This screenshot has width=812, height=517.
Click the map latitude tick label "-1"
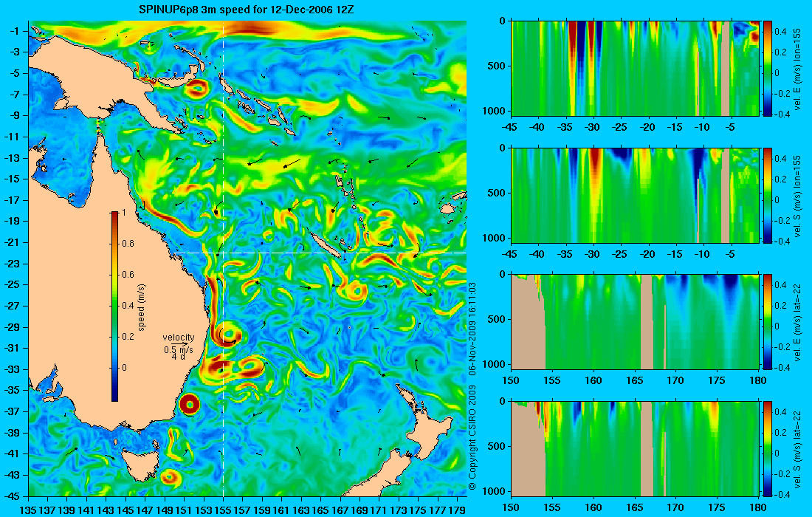tap(14, 30)
